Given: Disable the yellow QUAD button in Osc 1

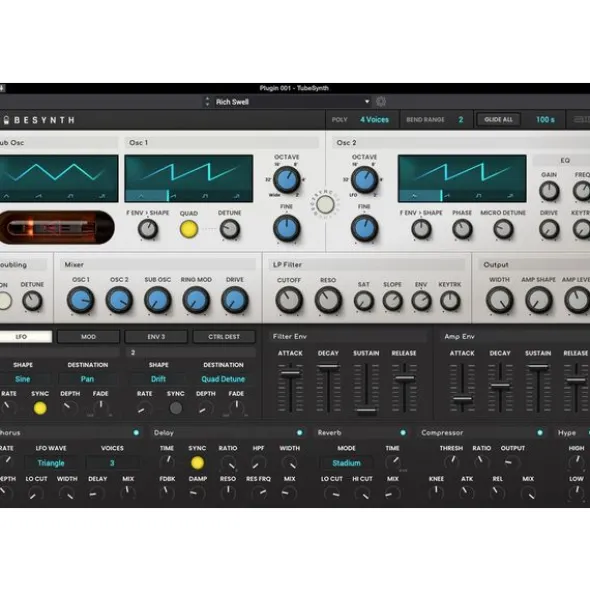Looking at the screenshot, I should coord(189,229).
